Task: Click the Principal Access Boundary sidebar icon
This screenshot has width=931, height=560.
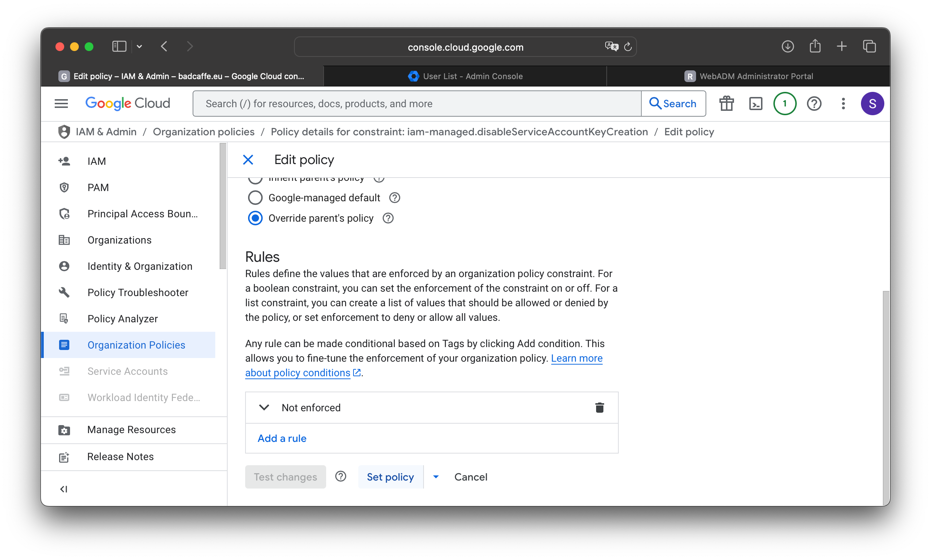Action: coord(64,214)
